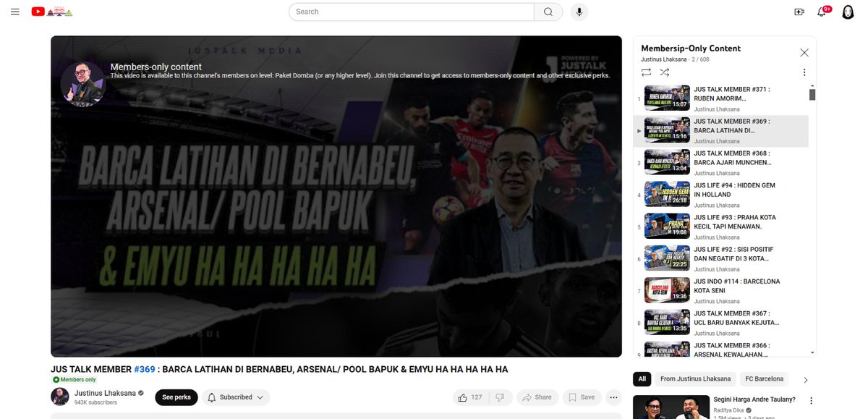Click the #369 hashtag link in title
This screenshot has width=868, height=419.
[x=145, y=369]
